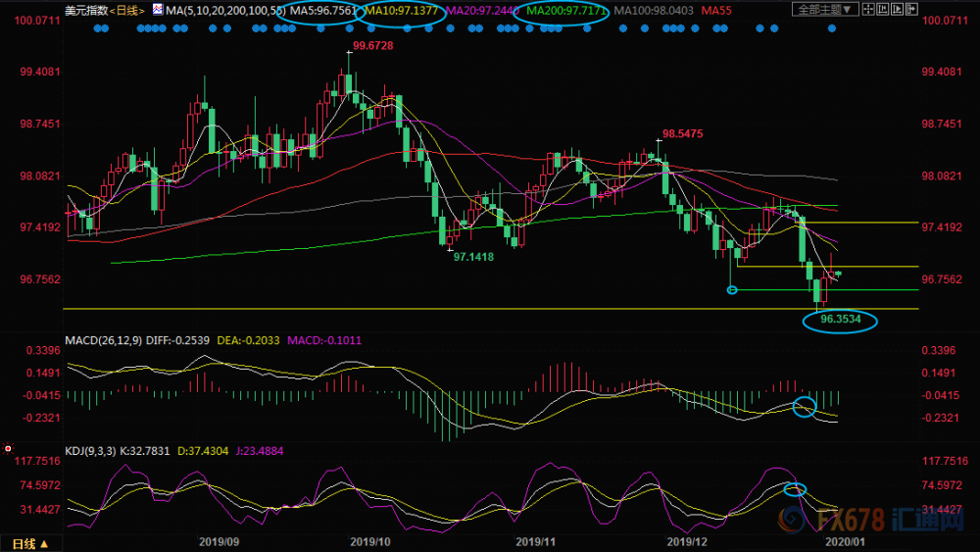Click the J:23.4884 value

(x=260, y=451)
